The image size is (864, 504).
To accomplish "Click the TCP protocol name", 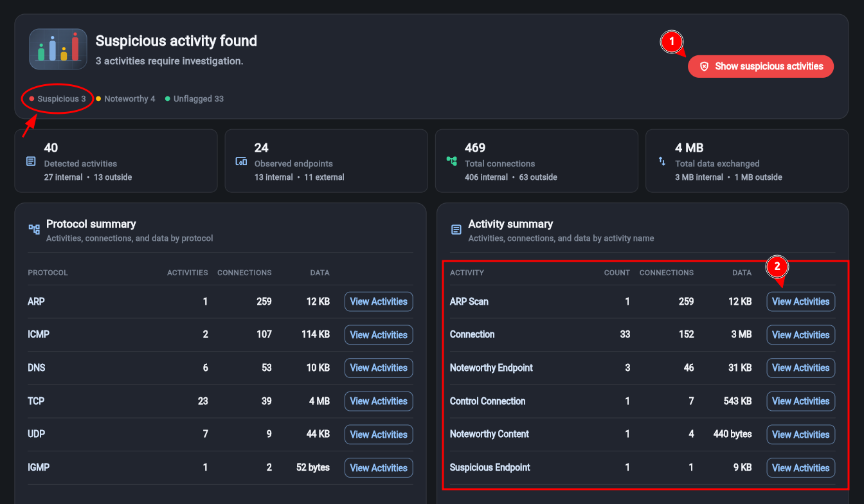I will click(36, 401).
